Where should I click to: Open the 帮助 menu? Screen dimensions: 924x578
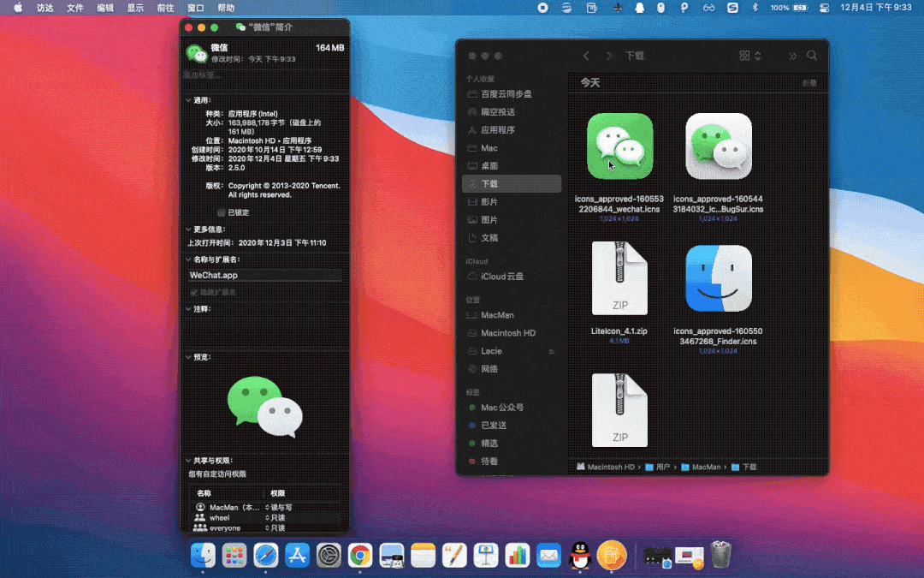[x=226, y=8]
